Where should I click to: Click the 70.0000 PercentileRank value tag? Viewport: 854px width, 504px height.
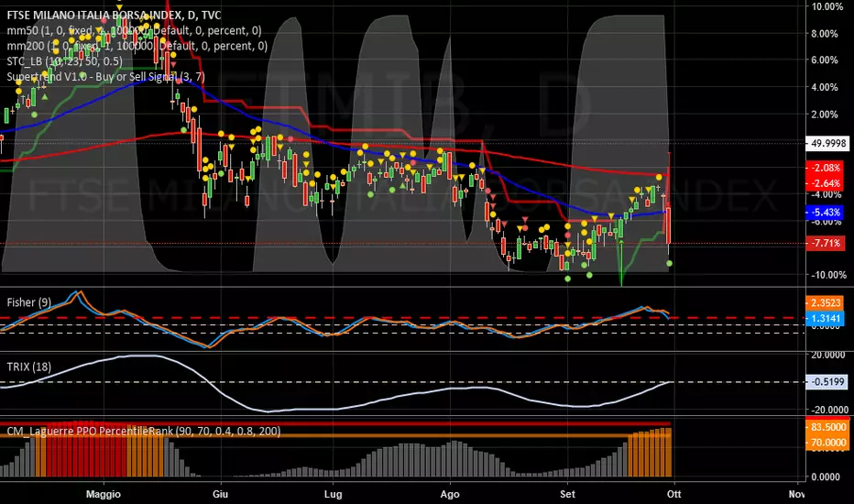tap(827, 443)
